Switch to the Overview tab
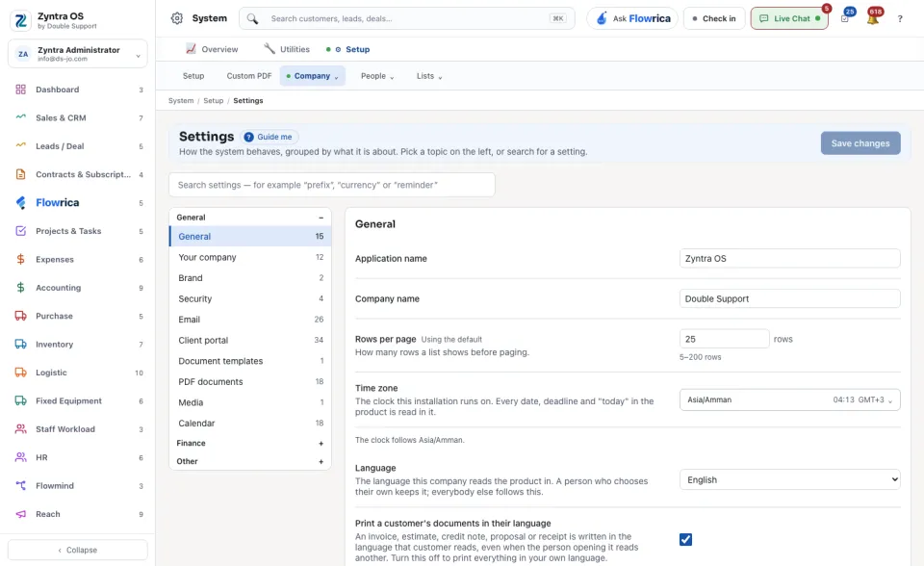 point(212,49)
